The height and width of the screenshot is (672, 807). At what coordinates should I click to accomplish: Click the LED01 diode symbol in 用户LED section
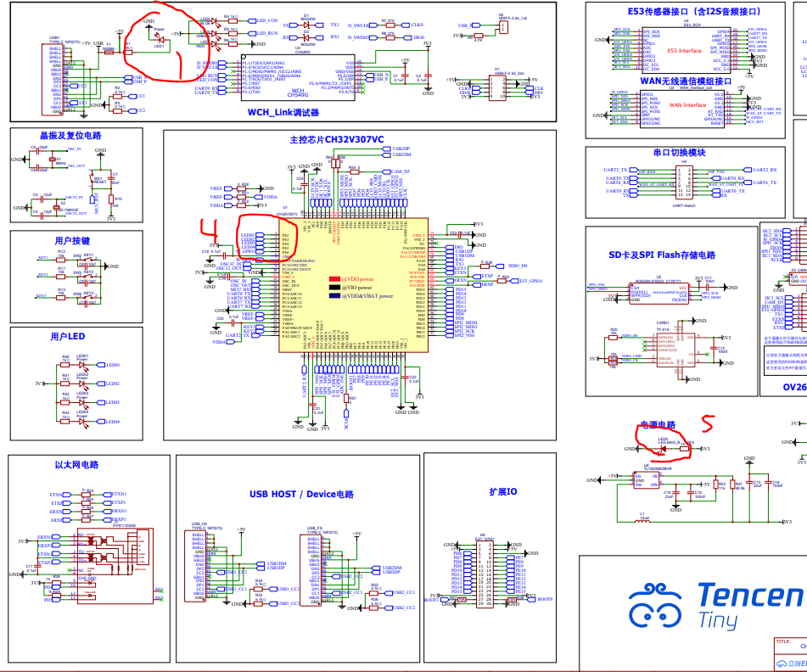81,365
